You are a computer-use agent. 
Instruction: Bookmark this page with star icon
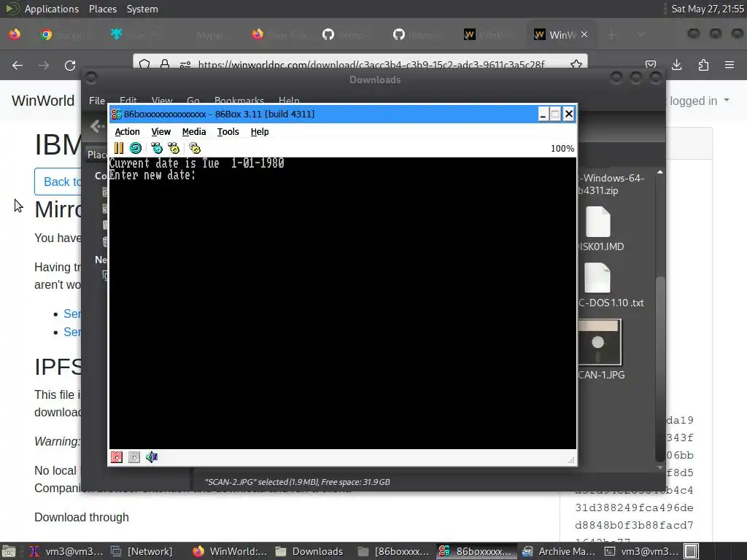coord(576,65)
